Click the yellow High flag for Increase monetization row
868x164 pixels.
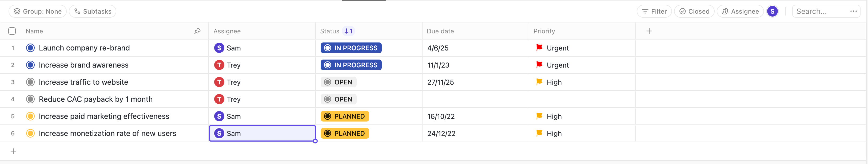(x=539, y=133)
